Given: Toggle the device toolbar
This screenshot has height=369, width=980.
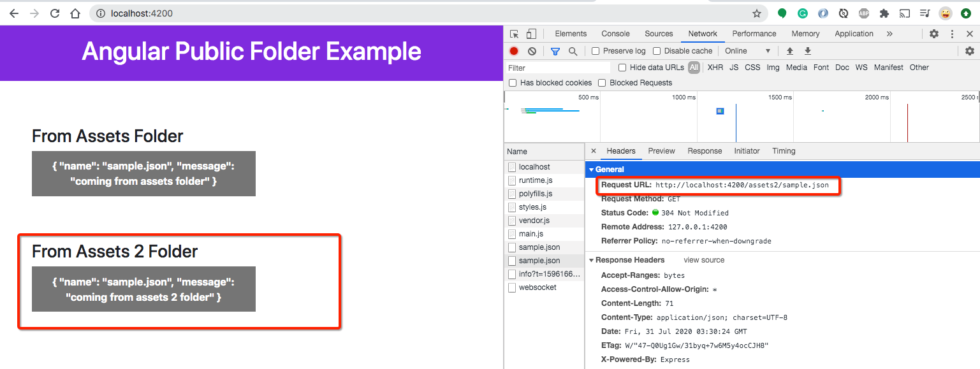Looking at the screenshot, I should coord(532,33).
